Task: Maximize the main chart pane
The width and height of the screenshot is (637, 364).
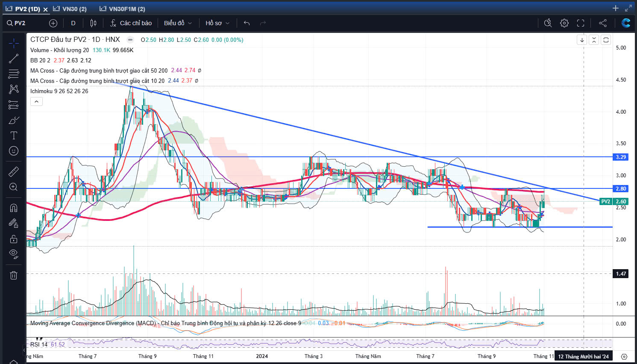Action: click(606, 40)
